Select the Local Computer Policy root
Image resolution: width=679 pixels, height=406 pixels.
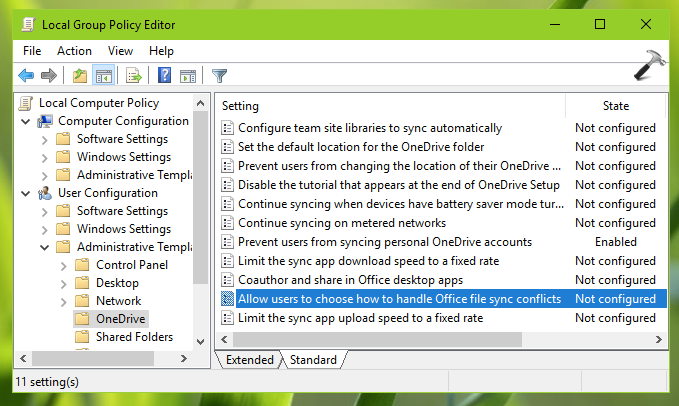99,103
